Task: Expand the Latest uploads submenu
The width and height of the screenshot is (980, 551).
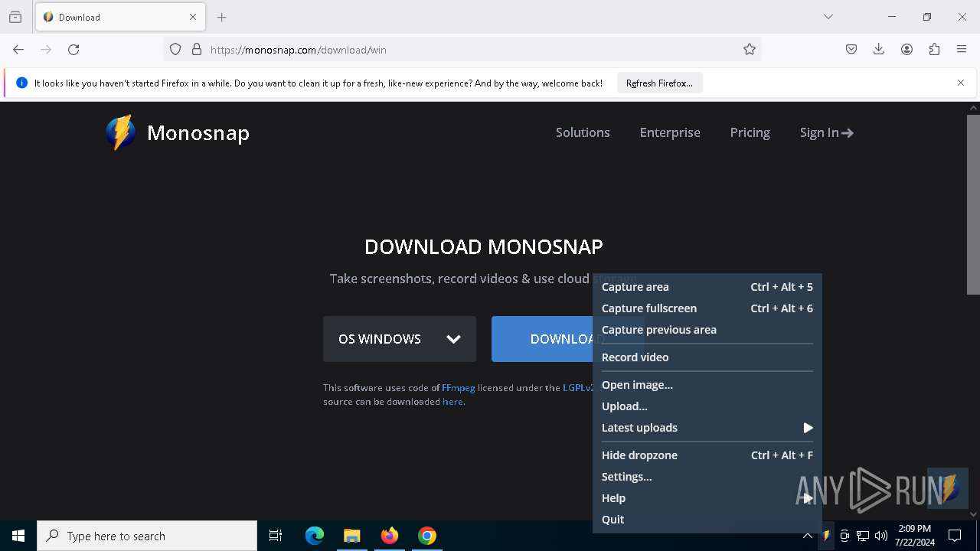Action: (x=707, y=428)
